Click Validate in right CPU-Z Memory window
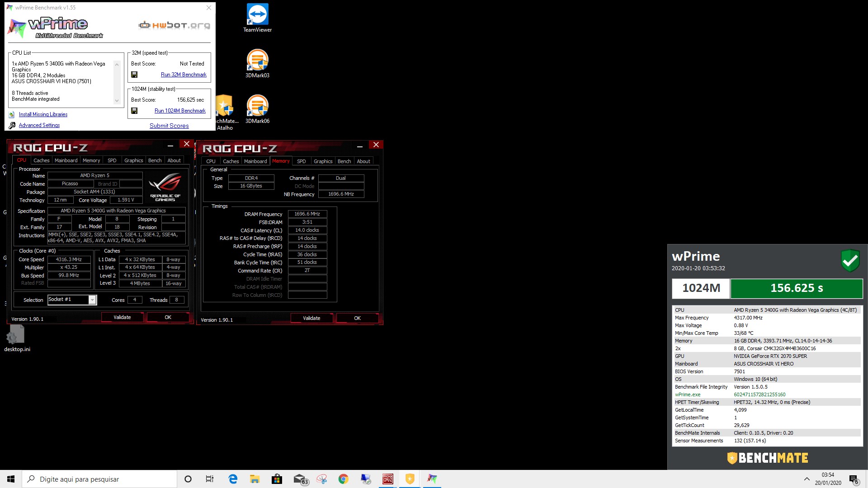 click(311, 318)
